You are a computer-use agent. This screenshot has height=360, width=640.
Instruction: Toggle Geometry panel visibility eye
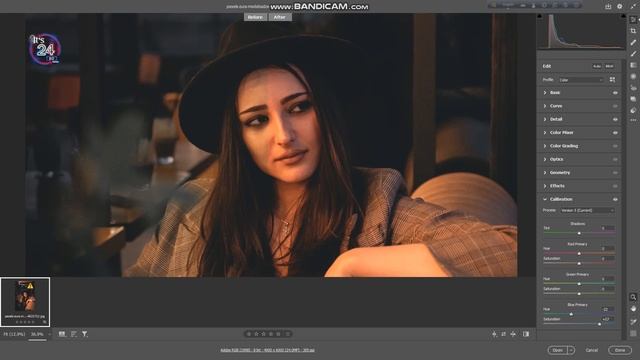(615, 173)
